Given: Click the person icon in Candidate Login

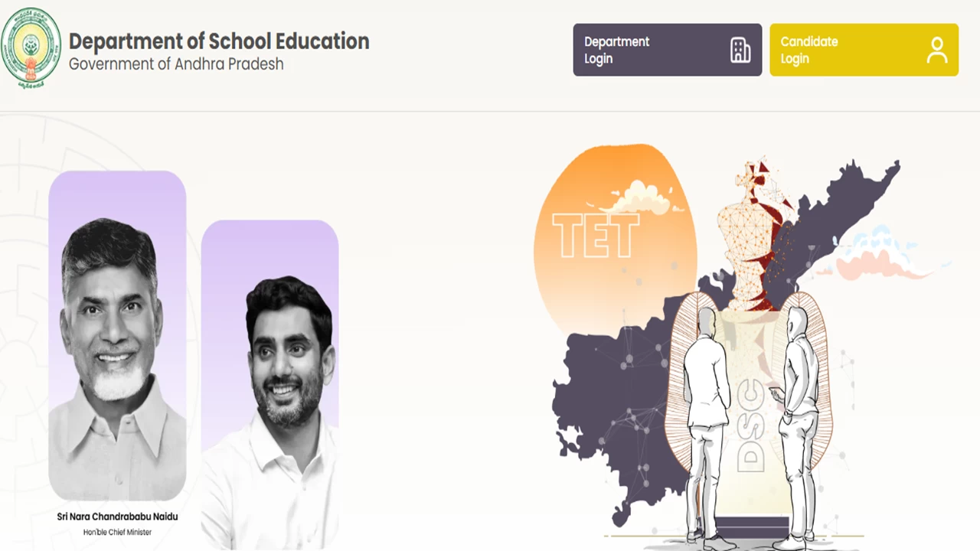Looking at the screenshot, I should point(937,50).
